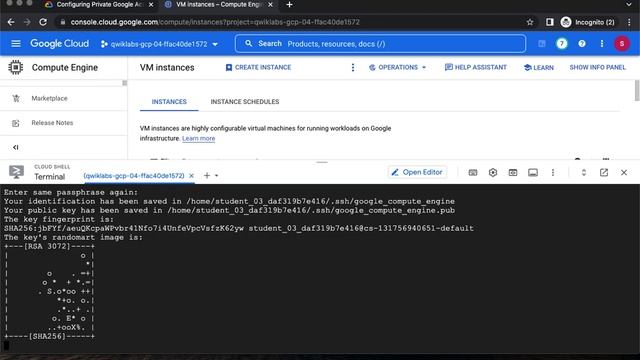
Task: Open the project selector qwiklabs-gcp-04-ffac40de1572
Action: tap(160, 44)
